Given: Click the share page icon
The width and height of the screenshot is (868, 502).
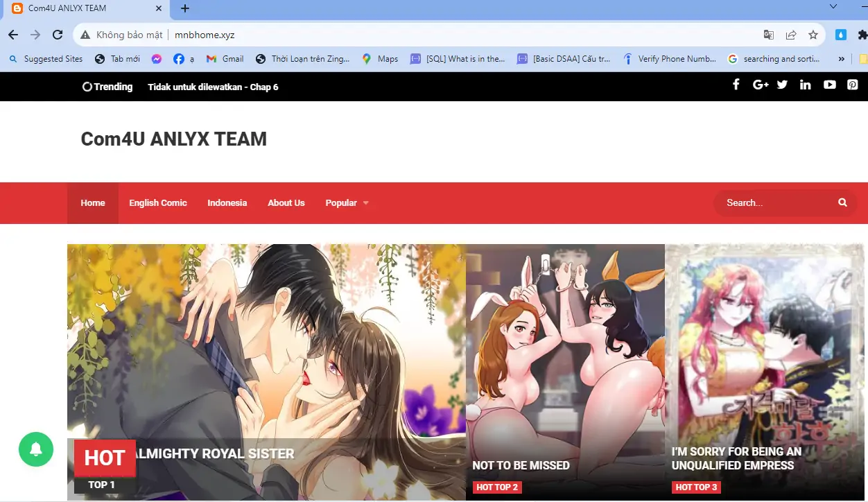Looking at the screenshot, I should point(791,35).
